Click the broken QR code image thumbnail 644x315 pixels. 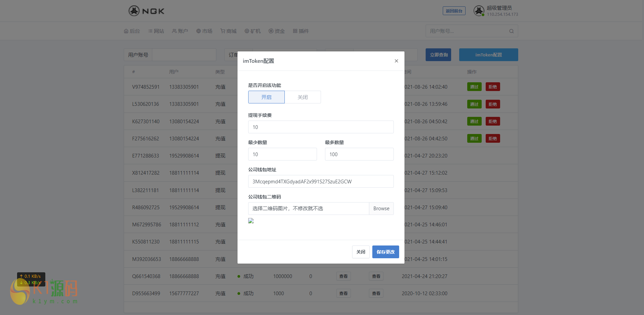tap(251, 221)
